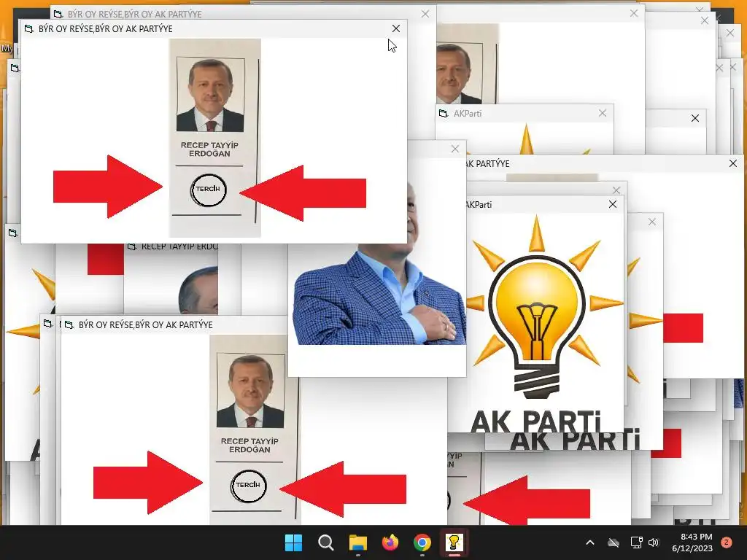
Task: Open the network status tray icon
Action: point(636,542)
